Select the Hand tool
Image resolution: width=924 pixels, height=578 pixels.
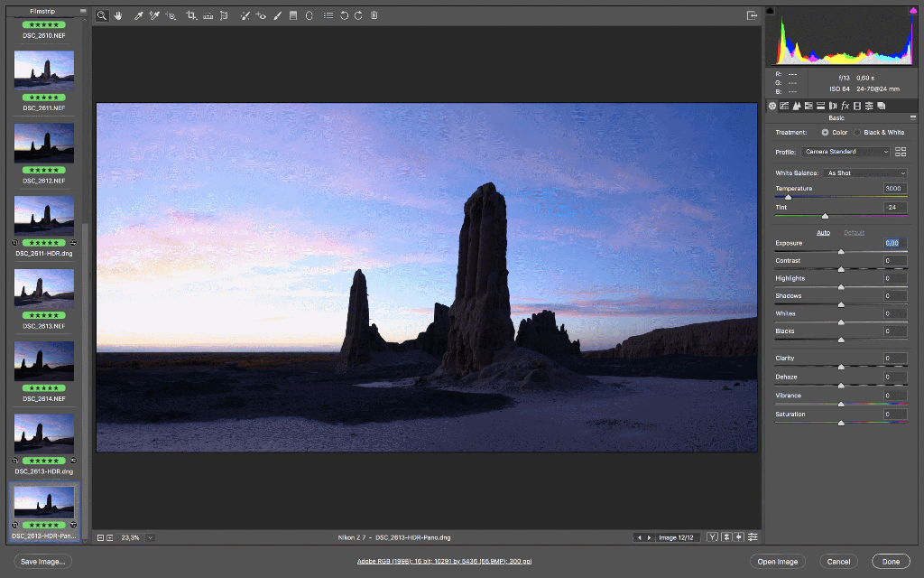coord(118,15)
